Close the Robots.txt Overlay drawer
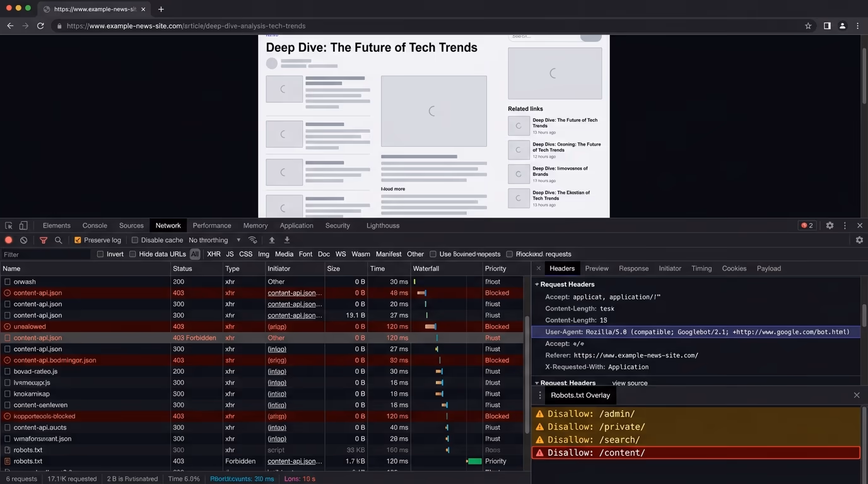Viewport: 868px width, 484px height. pos(857,395)
